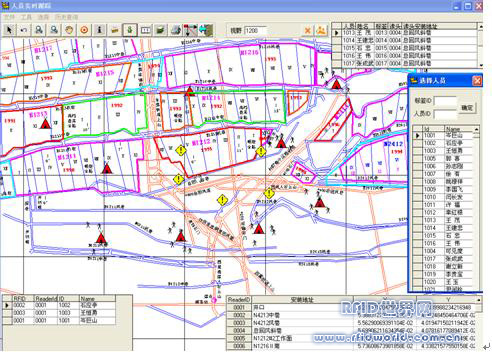This screenshot has height=360, width=492.
Task: Click the personnel list scrollbar up arrow
Action: (476, 129)
